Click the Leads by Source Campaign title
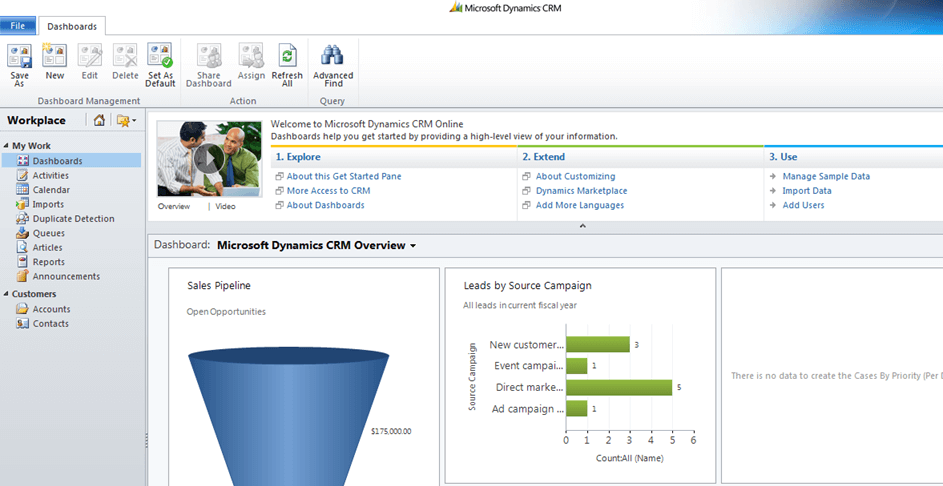943x486 pixels. click(x=527, y=286)
